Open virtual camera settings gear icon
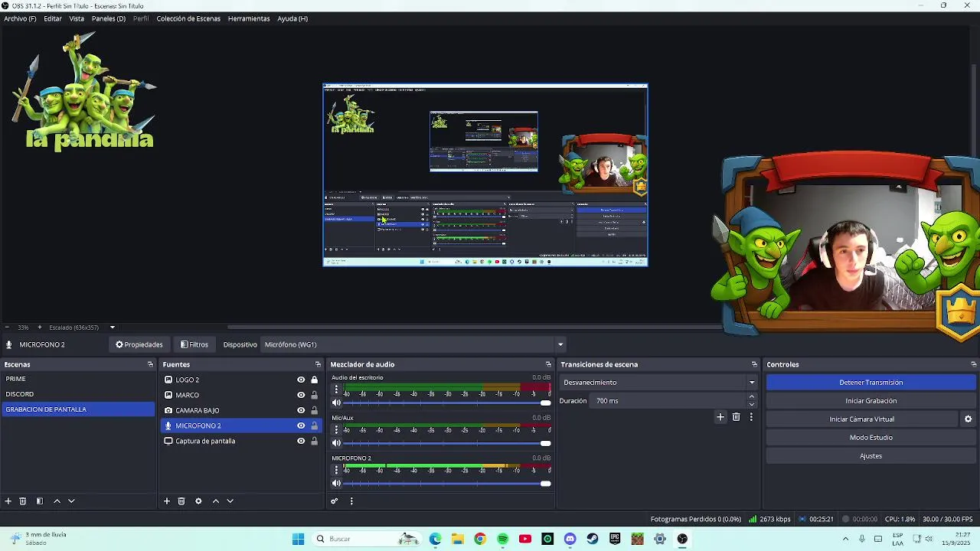Image resolution: width=980 pixels, height=551 pixels. coord(968,419)
